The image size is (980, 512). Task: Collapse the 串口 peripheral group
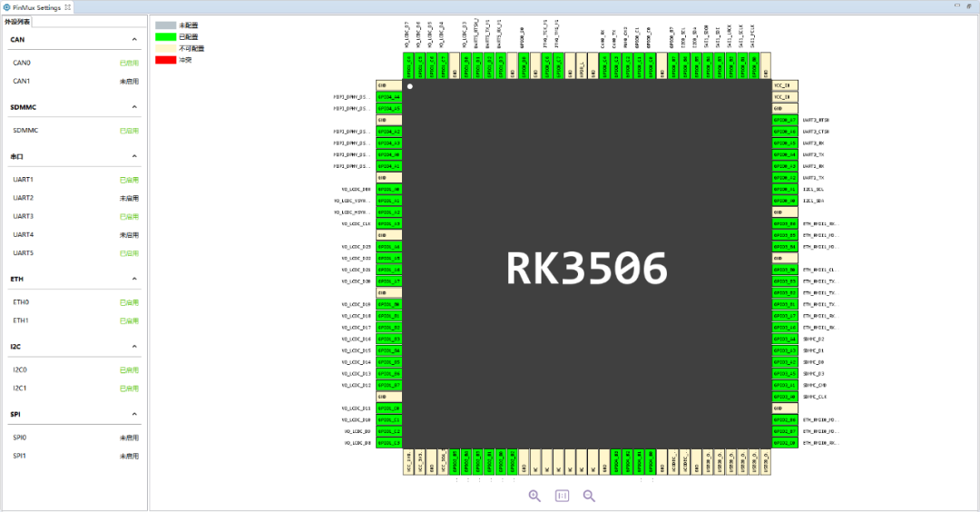pos(134,156)
